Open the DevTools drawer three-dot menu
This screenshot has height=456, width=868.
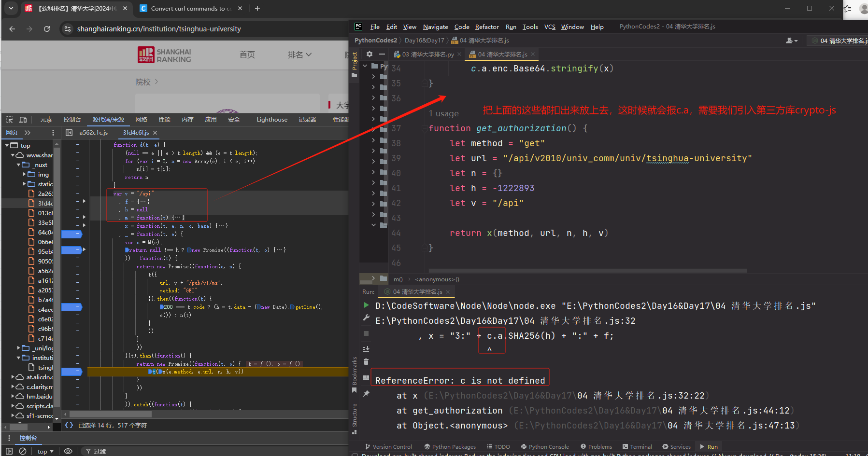[9, 438]
